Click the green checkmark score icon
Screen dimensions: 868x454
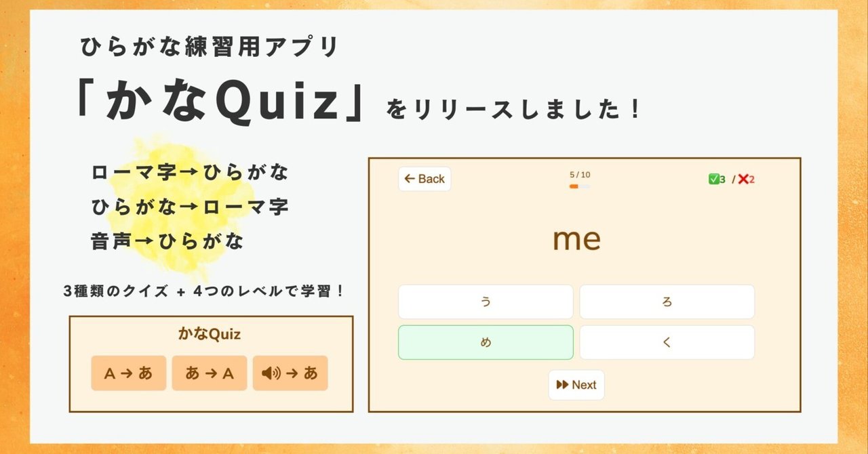[713, 178]
